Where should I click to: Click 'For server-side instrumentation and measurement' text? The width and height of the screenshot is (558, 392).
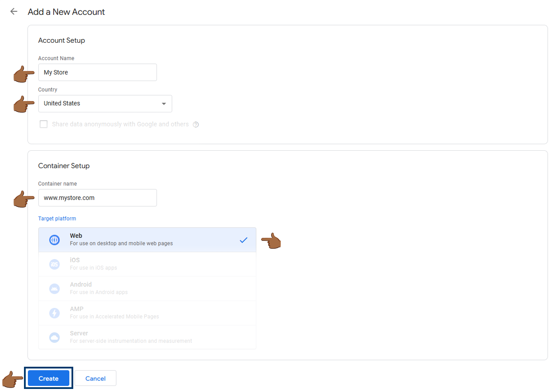[131, 341]
